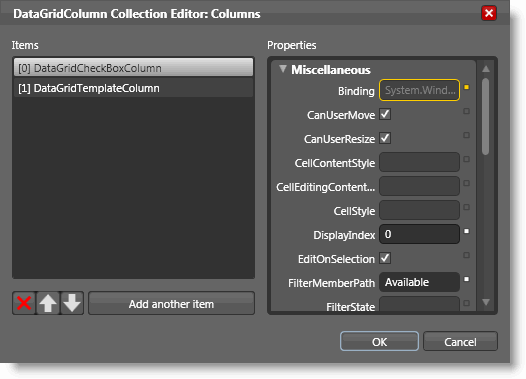Click the Binding value field
Screen dimensions: 526x379
point(419,90)
